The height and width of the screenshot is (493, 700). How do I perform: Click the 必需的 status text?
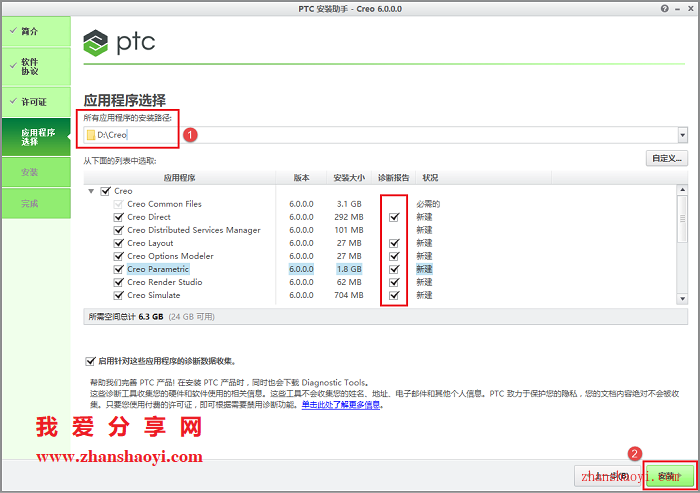pos(428,204)
